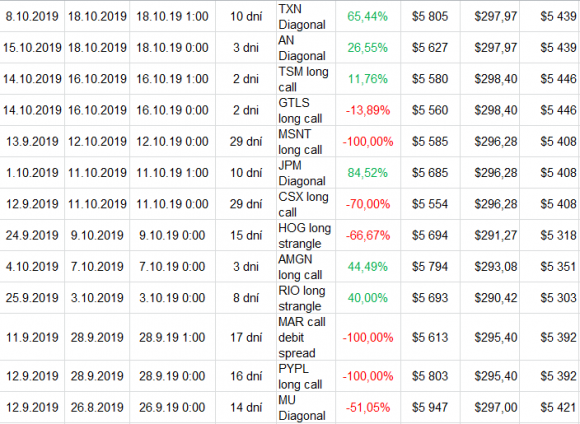Click the -51,05% loss cell
Image resolution: width=580 pixels, height=424 pixels.
point(368,407)
